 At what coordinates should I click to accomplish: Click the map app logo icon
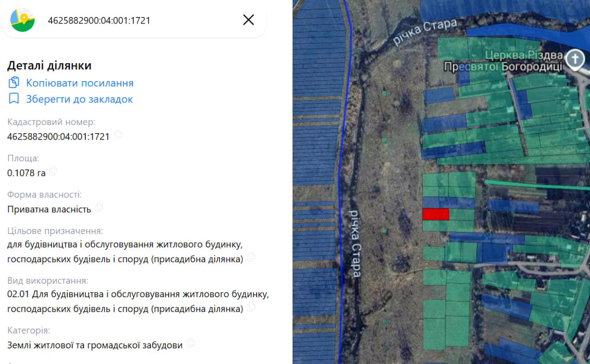coord(23,20)
